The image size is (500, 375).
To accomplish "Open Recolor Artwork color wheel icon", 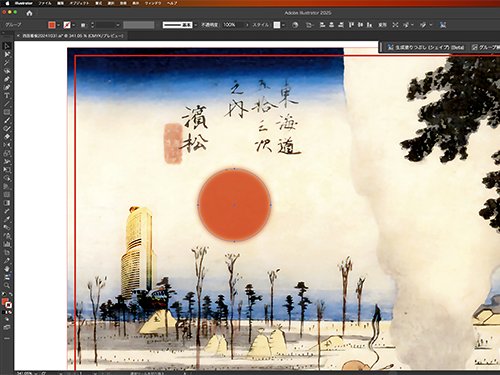I will [x=295, y=25].
